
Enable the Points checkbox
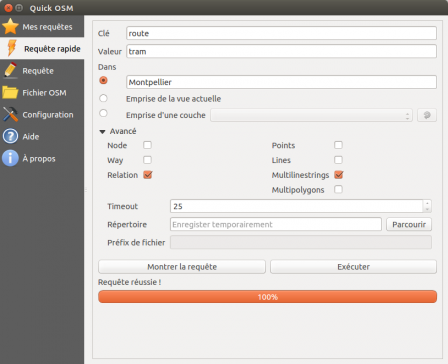click(x=338, y=145)
